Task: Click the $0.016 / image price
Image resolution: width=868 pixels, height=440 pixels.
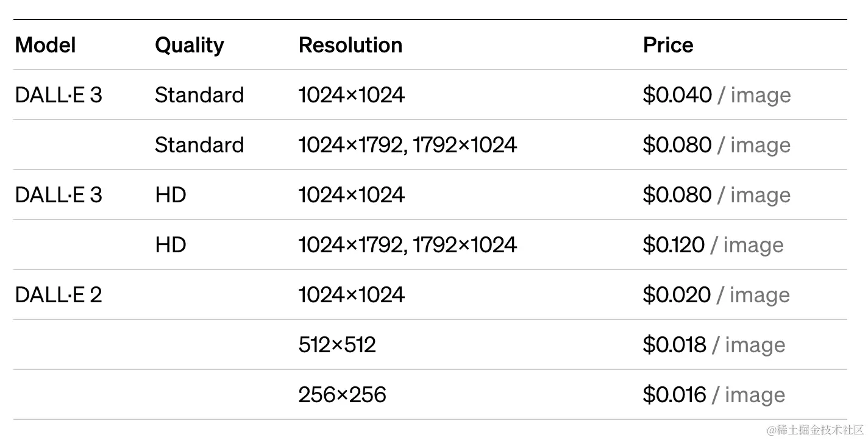Action: 714,395
